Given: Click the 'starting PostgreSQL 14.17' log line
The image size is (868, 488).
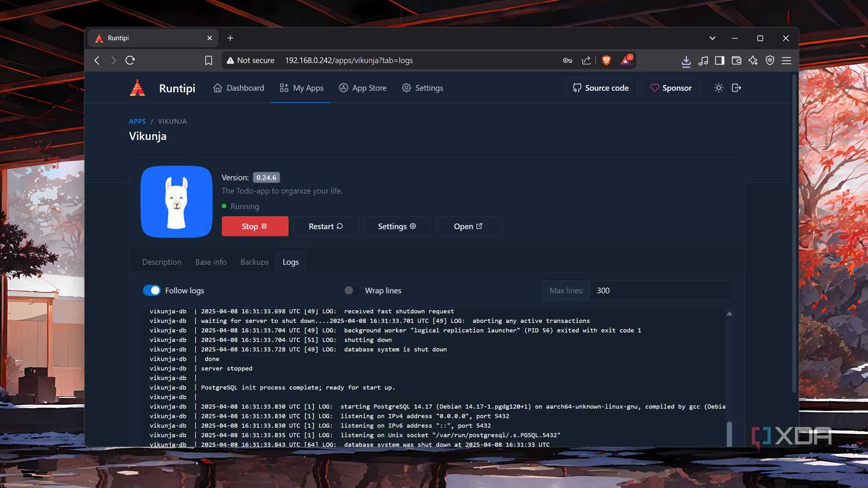Looking at the screenshot, I should click(463, 406).
